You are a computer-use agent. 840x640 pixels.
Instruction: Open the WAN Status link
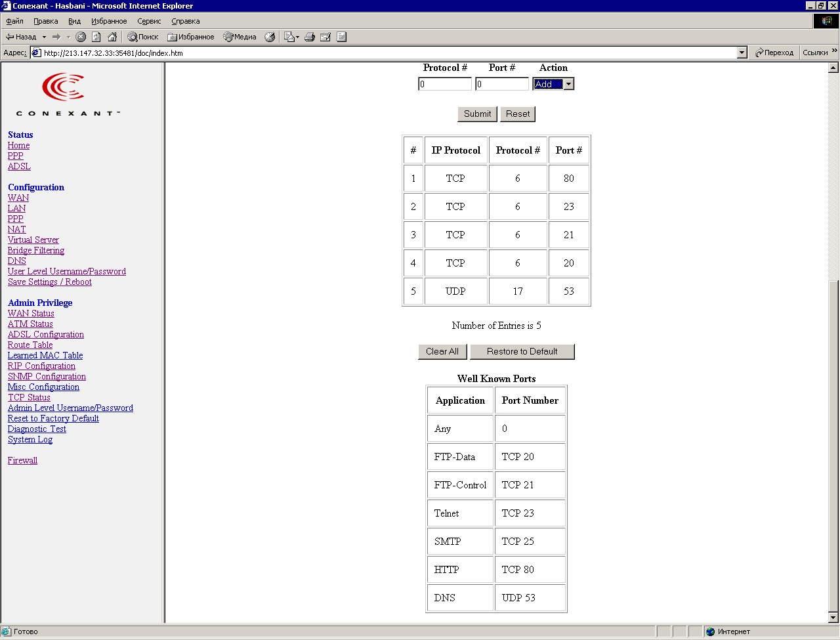(x=31, y=313)
